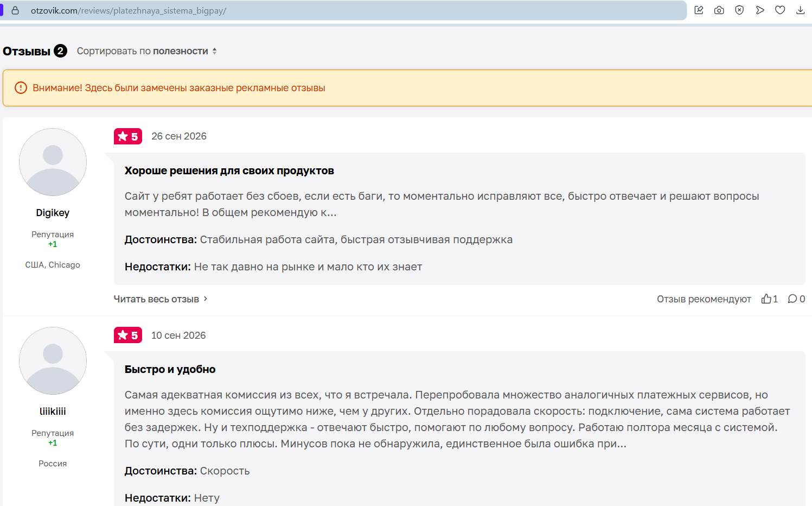The image size is (812, 506).
Task: Click the send/play arrow icon in toolbar
Action: 760,10
